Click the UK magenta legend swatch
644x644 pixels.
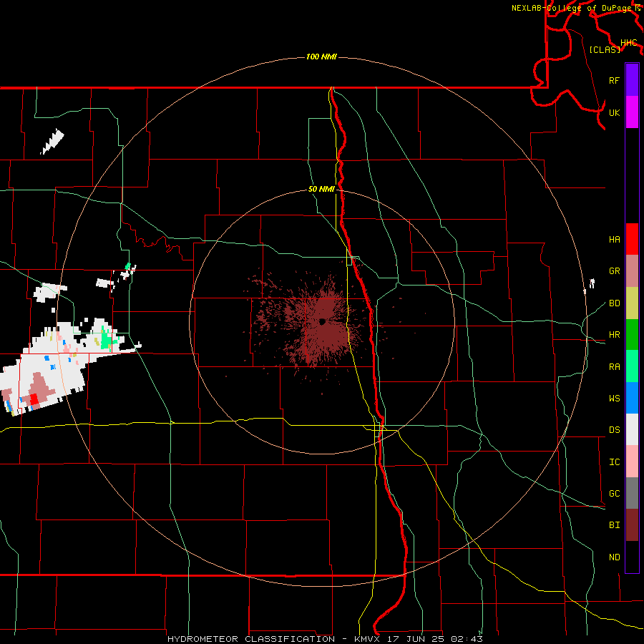pyautogui.click(x=632, y=112)
